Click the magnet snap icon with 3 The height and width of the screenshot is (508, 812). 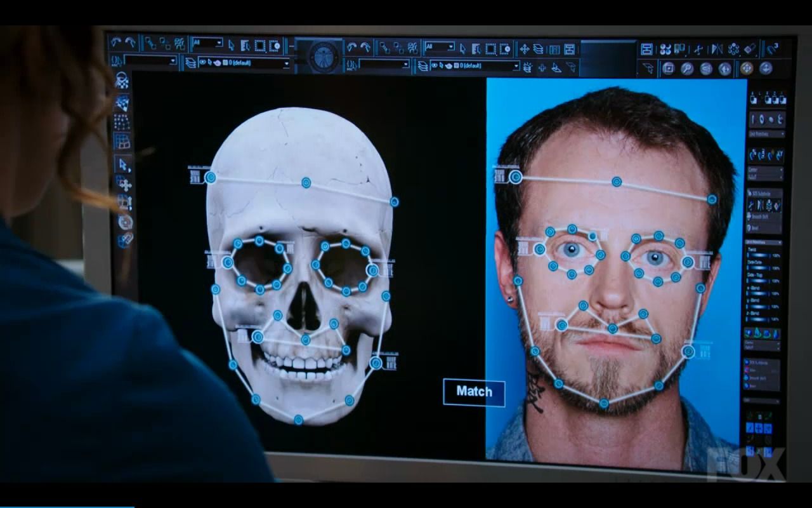772,48
